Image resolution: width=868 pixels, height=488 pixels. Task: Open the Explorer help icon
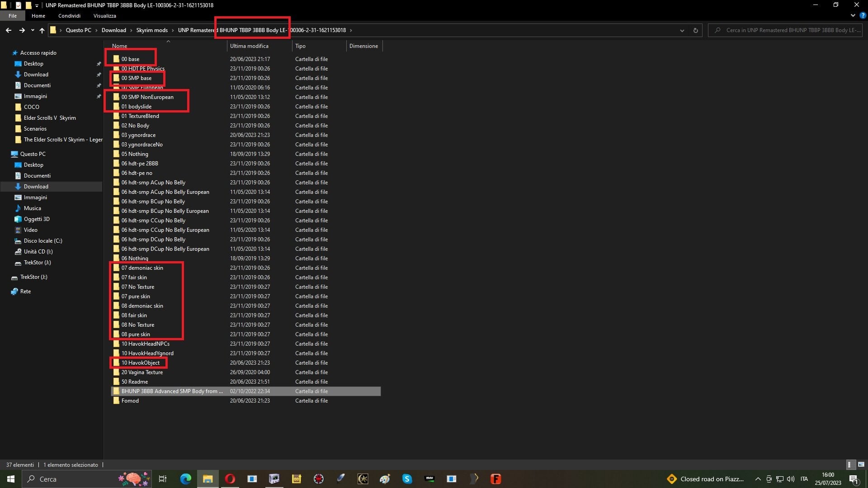(862, 16)
